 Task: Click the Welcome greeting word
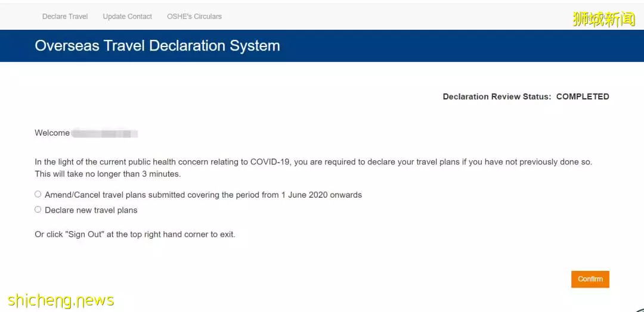point(52,133)
